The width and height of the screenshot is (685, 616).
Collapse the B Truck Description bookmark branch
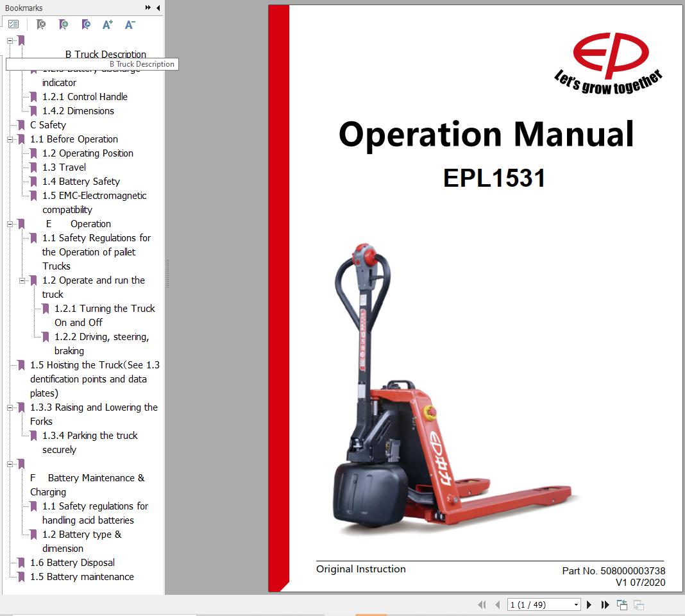click(x=10, y=40)
